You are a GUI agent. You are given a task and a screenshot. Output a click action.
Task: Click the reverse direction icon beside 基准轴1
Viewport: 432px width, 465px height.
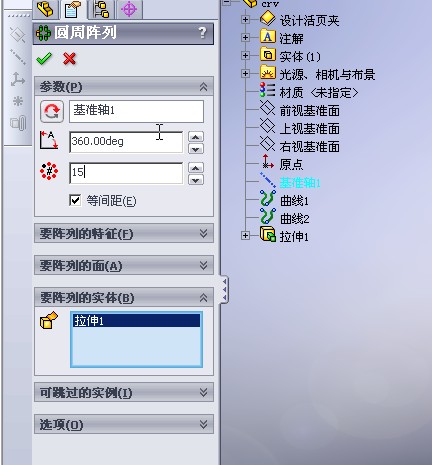tap(52, 111)
